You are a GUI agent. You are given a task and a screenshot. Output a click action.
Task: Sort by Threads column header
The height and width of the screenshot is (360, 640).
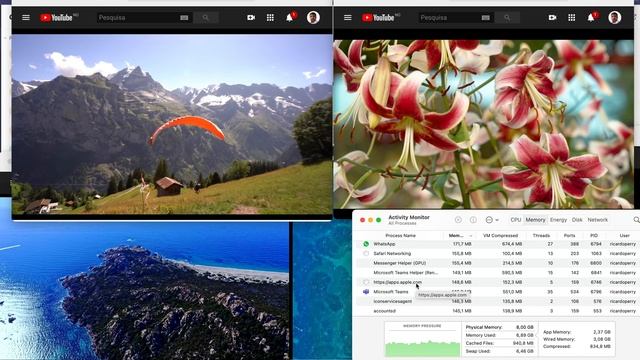point(541,236)
